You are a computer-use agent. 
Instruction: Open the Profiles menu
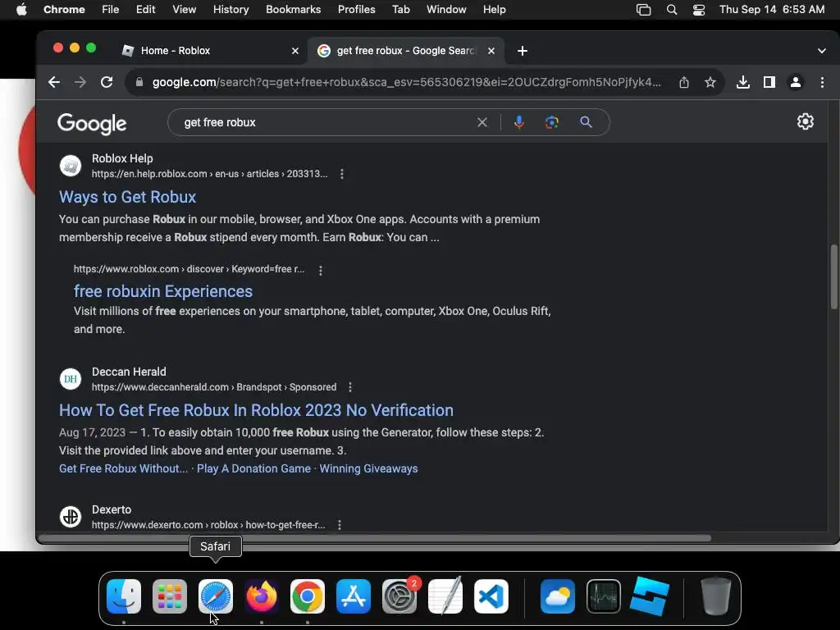click(x=356, y=9)
